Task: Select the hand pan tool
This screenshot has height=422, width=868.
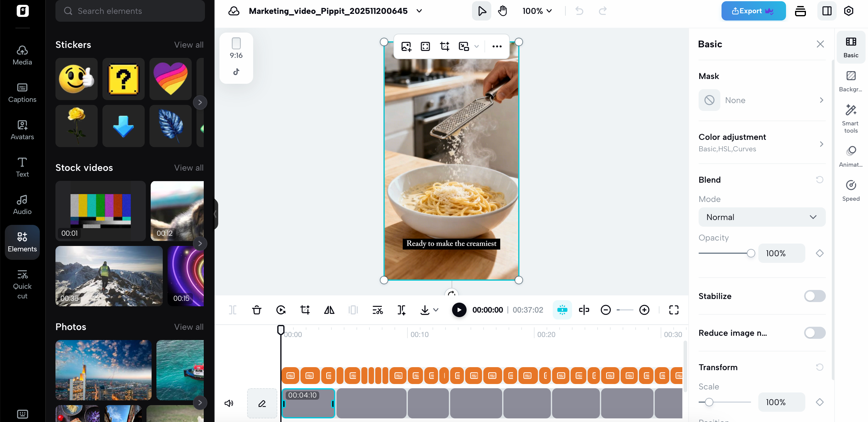Action: (x=502, y=11)
